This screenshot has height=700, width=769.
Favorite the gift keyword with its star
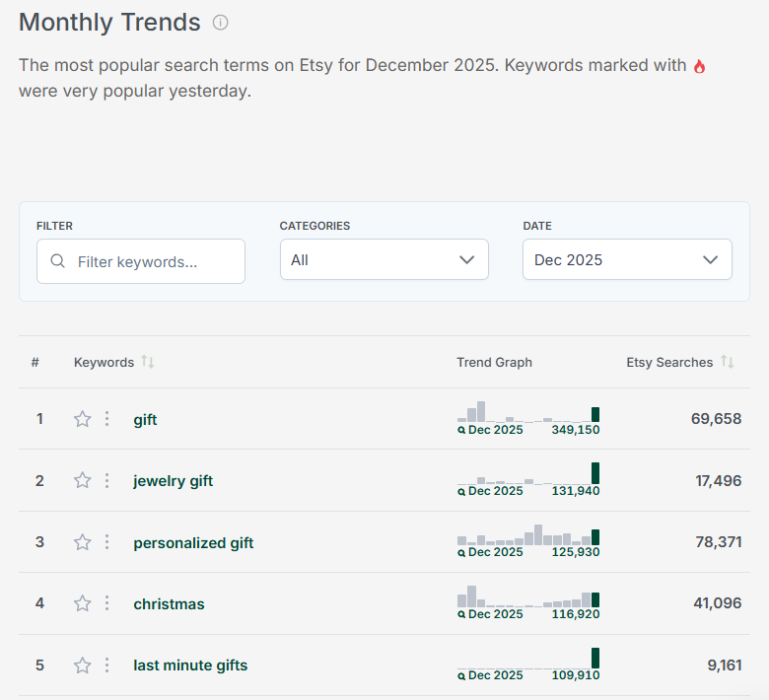83,419
